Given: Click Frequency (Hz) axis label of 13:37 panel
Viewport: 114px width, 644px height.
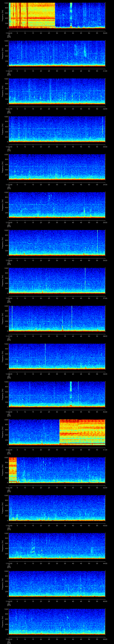Looking at the screenshot, I should [x=3, y=318].
